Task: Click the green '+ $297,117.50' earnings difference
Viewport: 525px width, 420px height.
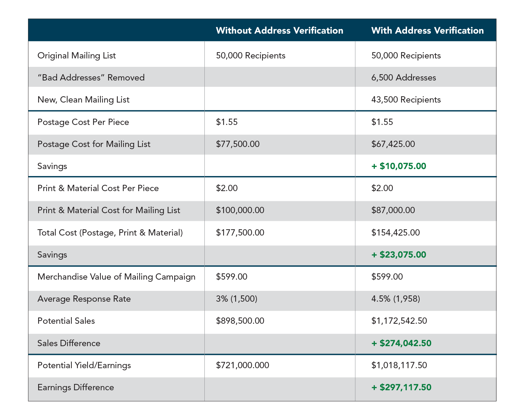Action: pyautogui.click(x=401, y=387)
